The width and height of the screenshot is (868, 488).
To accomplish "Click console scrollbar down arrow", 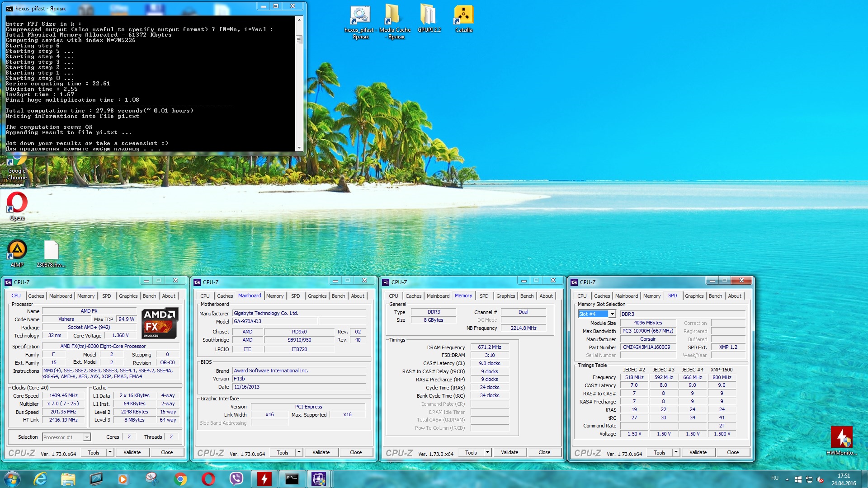I will click(x=299, y=148).
